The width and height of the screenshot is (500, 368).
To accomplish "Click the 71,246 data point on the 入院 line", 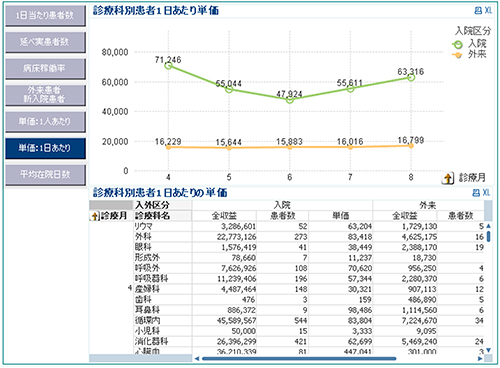I will click(x=168, y=66).
